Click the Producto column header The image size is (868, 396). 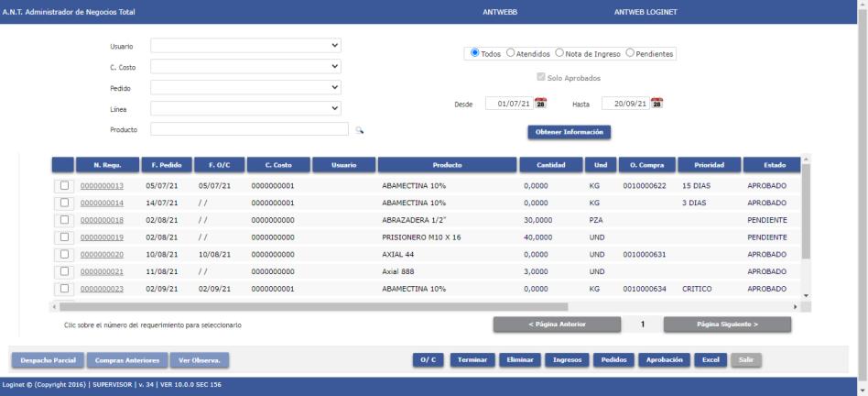tap(448, 165)
